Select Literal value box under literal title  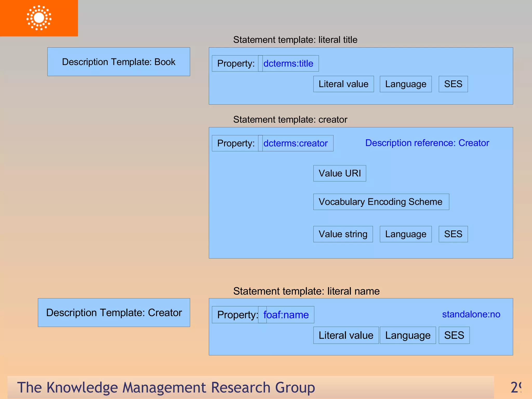pyautogui.click(x=343, y=84)
